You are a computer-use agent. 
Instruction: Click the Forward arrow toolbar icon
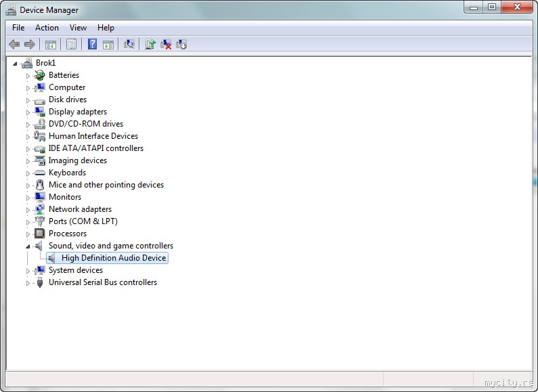[30, 44]
